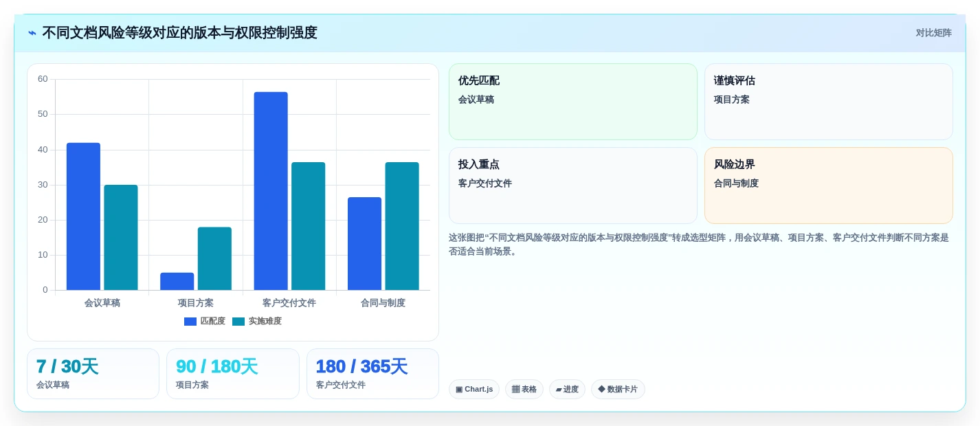Click 会议草稿 label under 7 / 30天

click(x=53, y=385)
